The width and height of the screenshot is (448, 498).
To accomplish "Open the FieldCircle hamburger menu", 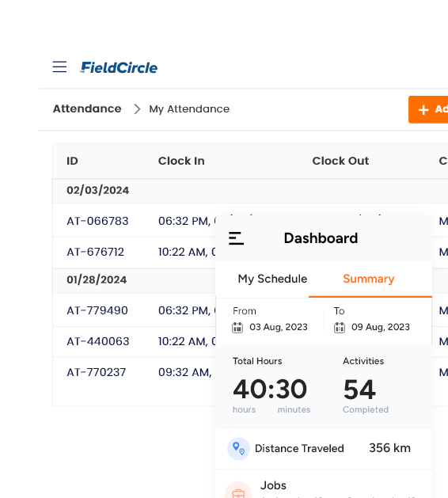I will point(59,67).
